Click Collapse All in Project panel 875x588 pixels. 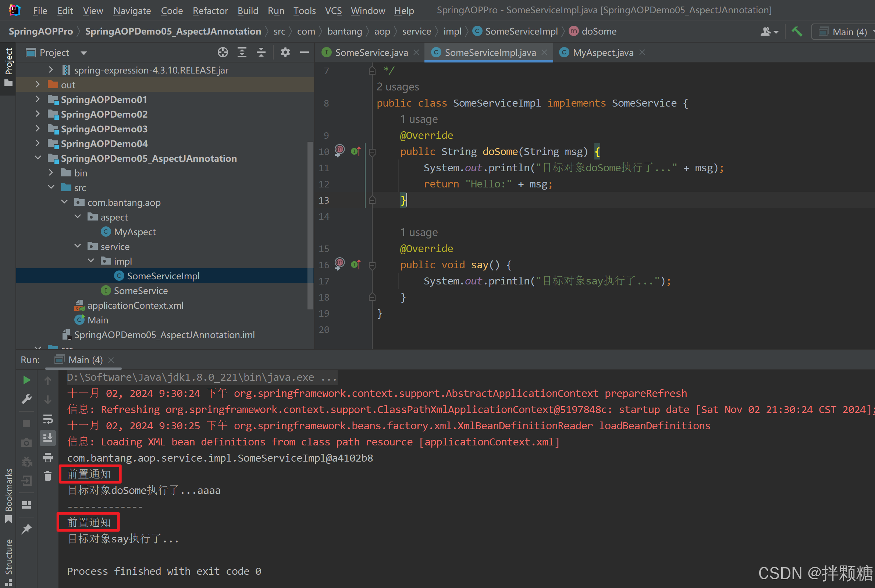pyautogui.click(x=261, y=53)
